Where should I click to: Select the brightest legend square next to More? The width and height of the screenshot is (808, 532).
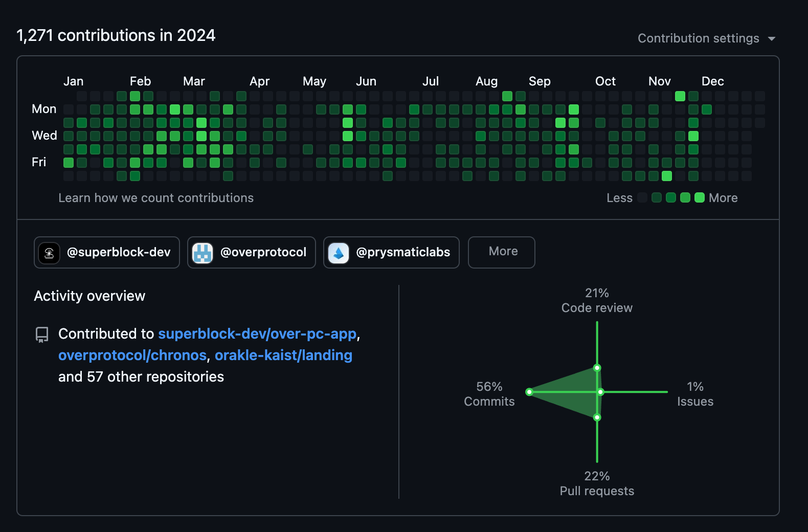pyautogui.click(x=700, y=197)
